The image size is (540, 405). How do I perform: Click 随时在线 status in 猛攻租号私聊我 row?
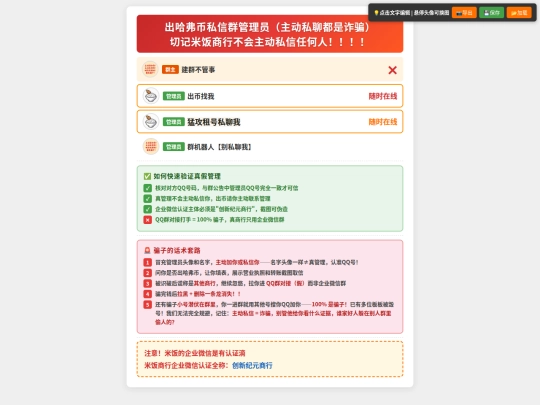(383, 122)
